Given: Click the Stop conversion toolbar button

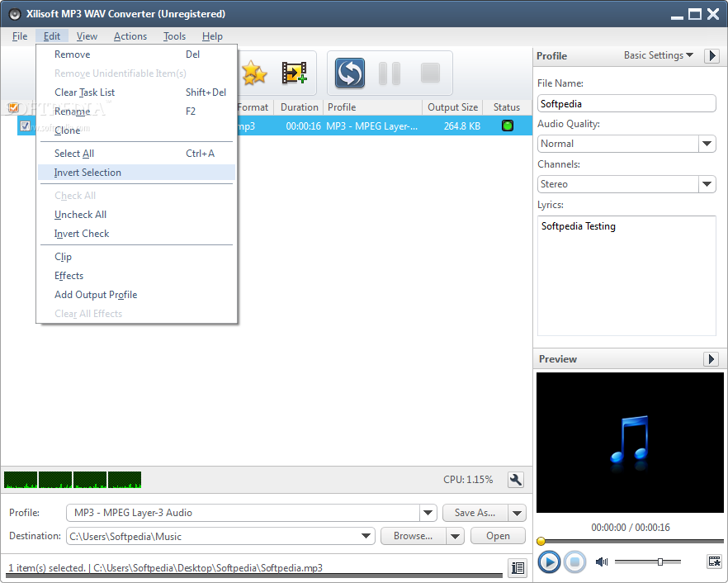Looking at the screenshot, I should click(430, 73).
